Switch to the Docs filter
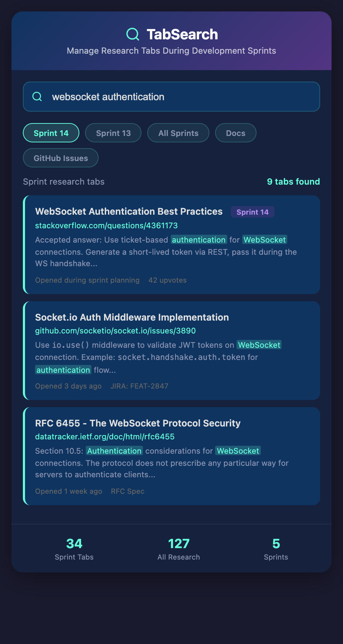The width and height of the screenshot is (343, 644). pyautogui.click(x=235, y=133)
